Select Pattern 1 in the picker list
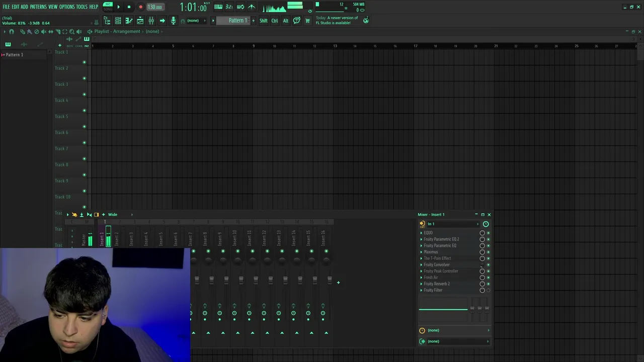644x362 pixels. click(x=15, y=54)
